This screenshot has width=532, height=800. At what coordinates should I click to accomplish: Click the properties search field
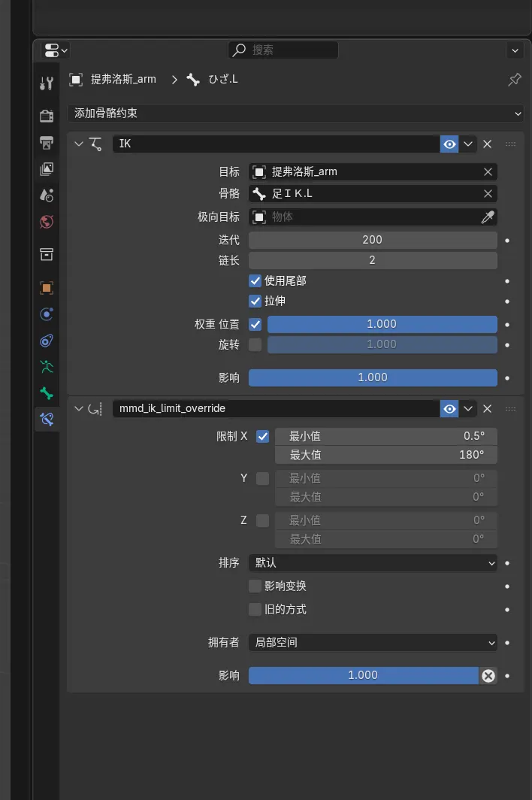click(283, 50)
